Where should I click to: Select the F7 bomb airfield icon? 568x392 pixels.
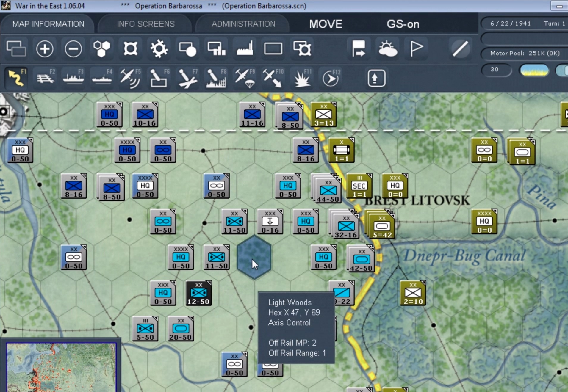[x=188, y=78]
